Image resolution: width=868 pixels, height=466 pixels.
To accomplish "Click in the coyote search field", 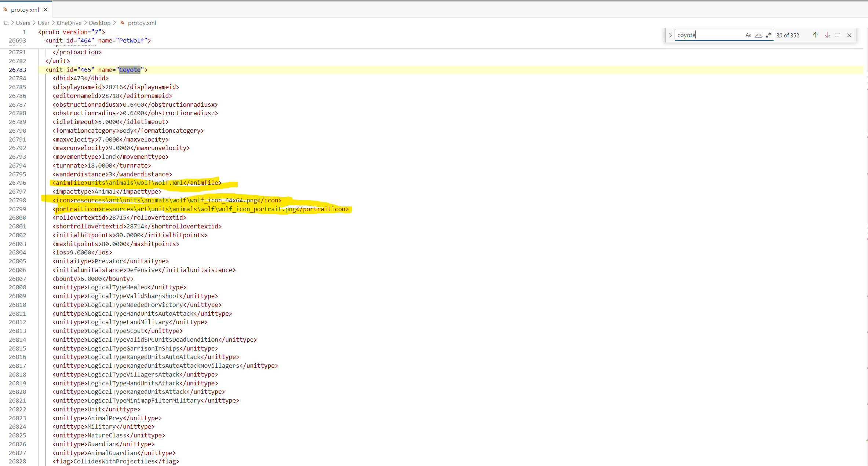I will pyautogui.click(x=708, y=35).
